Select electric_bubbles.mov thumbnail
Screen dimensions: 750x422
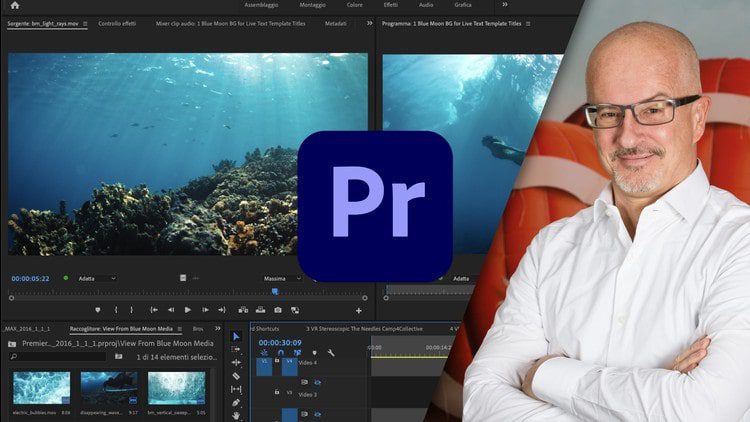41,388
